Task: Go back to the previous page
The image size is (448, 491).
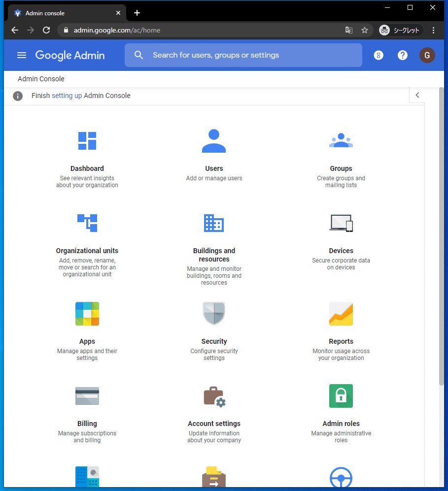Action: pyautogui.click(x=15, y=30)
